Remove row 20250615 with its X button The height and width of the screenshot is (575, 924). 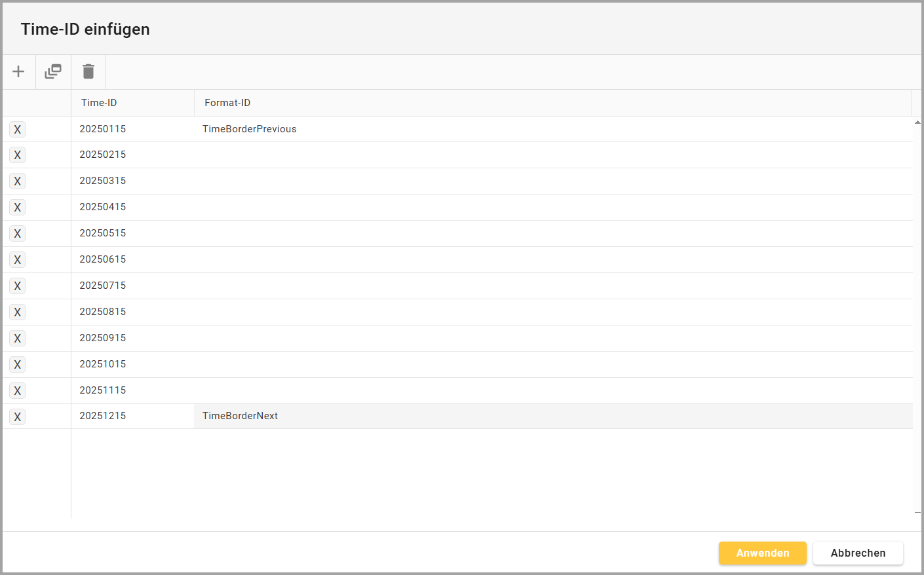[x=18, y=260]
